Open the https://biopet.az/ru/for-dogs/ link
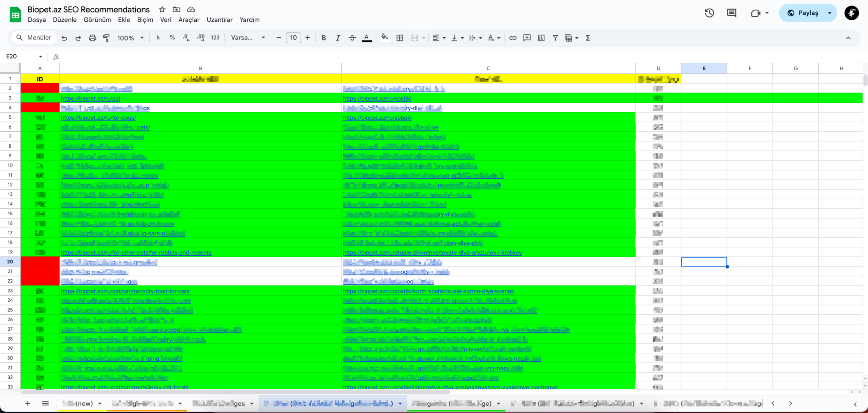This screenshot has height=413, width=868. point(98,118)
